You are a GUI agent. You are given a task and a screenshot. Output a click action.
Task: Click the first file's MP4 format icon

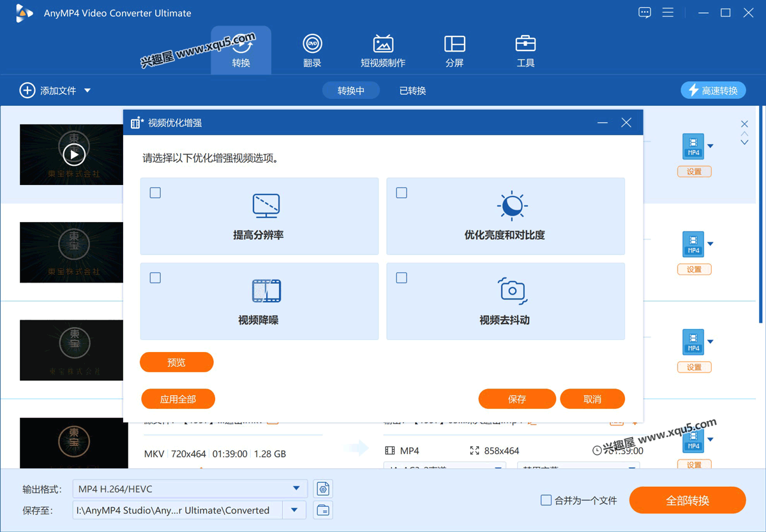click(693, 146)
